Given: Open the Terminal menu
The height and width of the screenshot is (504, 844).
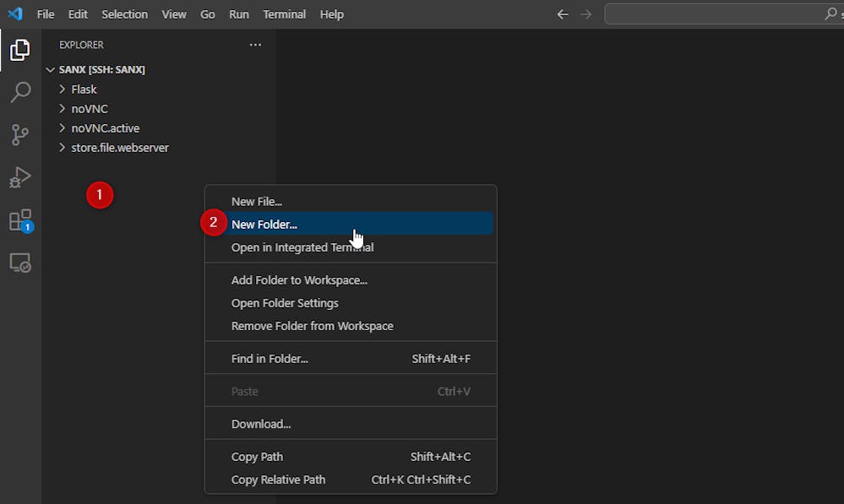Looking at the screenshot, I should point(284,14).
